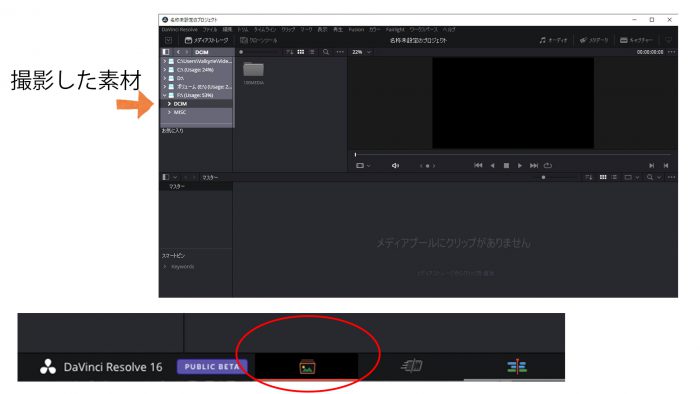The width and height of the screenshot is (700, 394).
Task: Select the DCIM folder in tree
Action: [180, 104]
